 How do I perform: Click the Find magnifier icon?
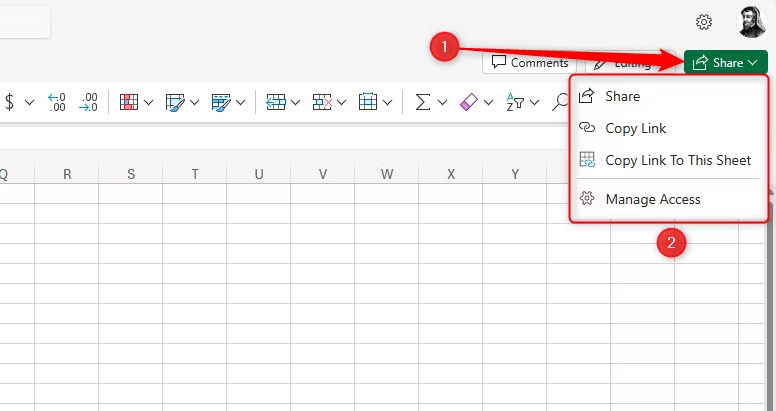point(561,103)
